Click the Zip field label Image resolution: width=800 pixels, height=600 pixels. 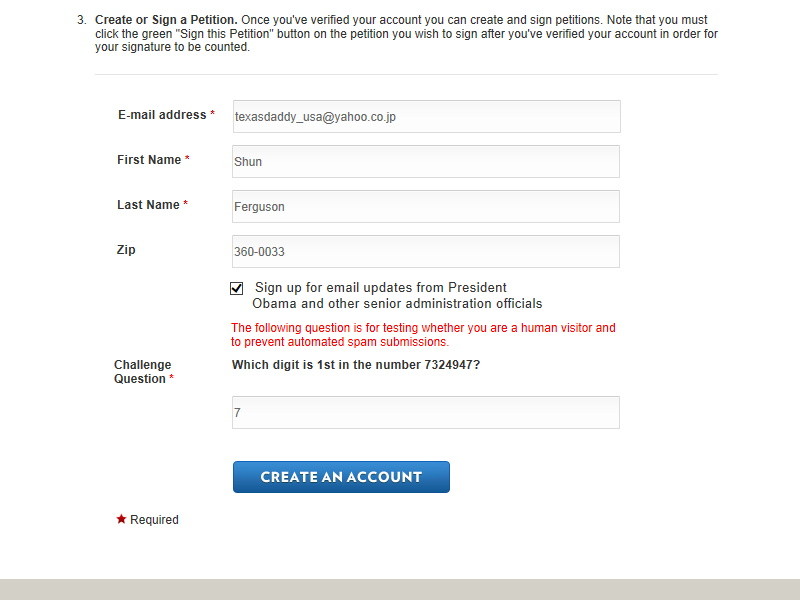coord(126,250)
